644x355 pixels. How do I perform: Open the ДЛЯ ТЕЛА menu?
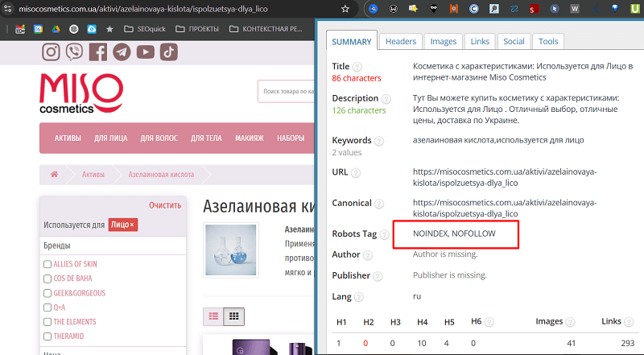pos(206,138)
